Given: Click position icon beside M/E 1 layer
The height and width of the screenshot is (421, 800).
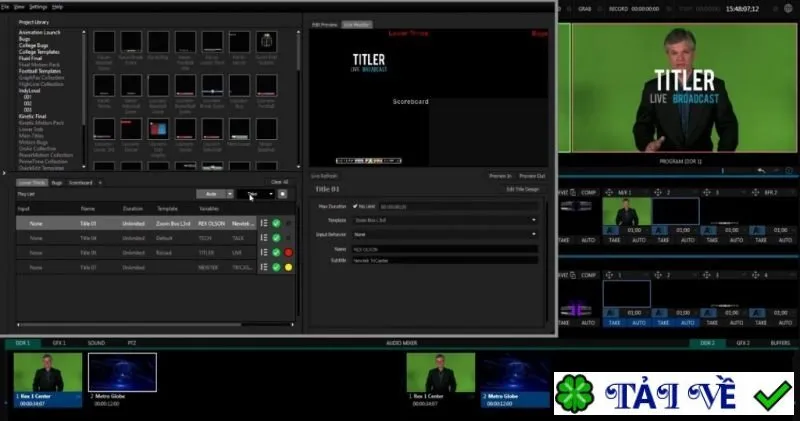Looking at the screenshot, I should pos(609,192).
